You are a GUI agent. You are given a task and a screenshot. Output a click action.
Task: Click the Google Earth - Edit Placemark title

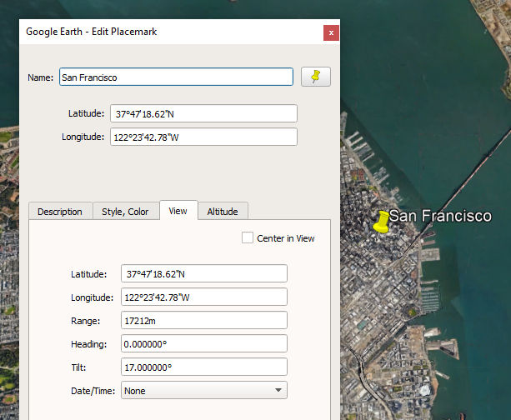92,32
